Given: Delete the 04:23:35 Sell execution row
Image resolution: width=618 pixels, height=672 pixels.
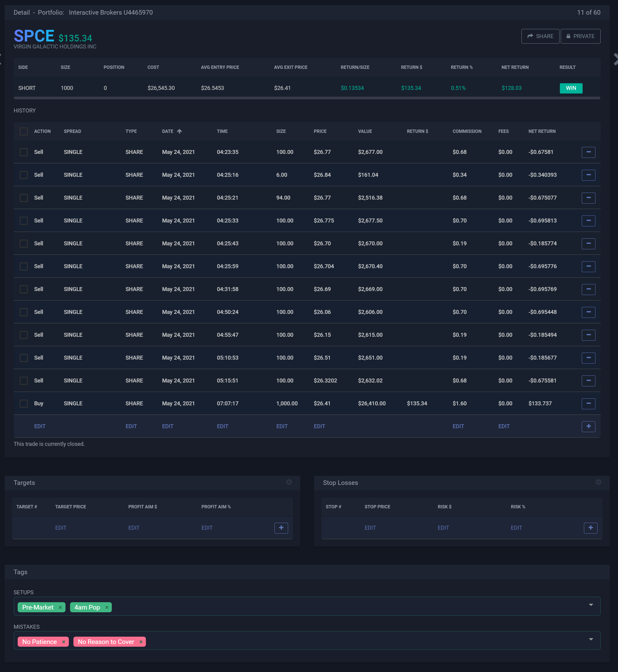Looking at the screenshot, I should (588, 152).
